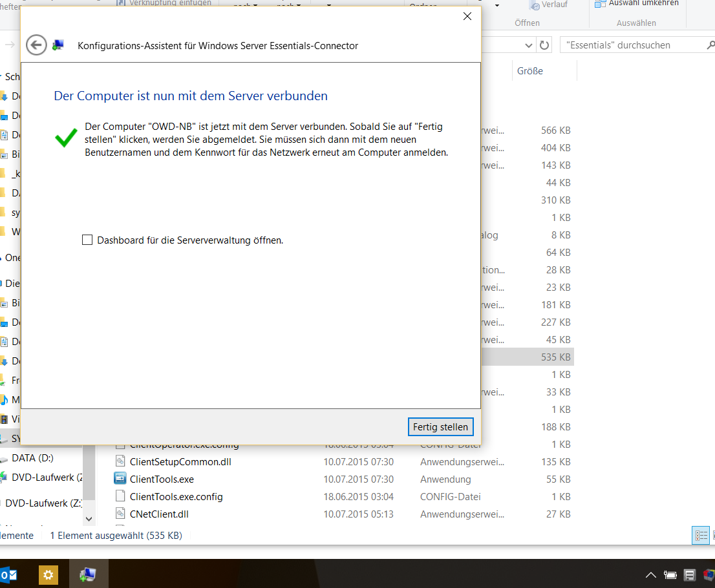Show hidden tray icons chevron
This screenshot has width=715, height=588.
pyautogui.click(x=651, y=574)
